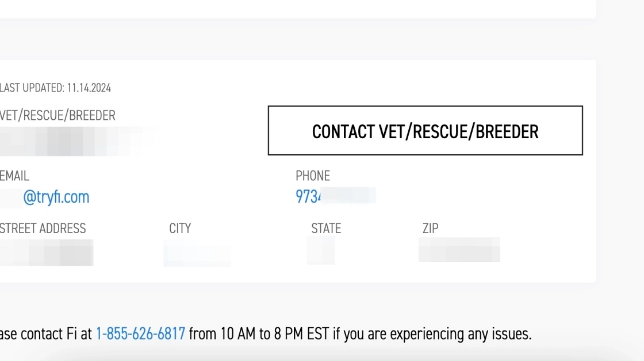Click the blurred street address value
This screenshot has width=644, height=361.
[46, 252]
